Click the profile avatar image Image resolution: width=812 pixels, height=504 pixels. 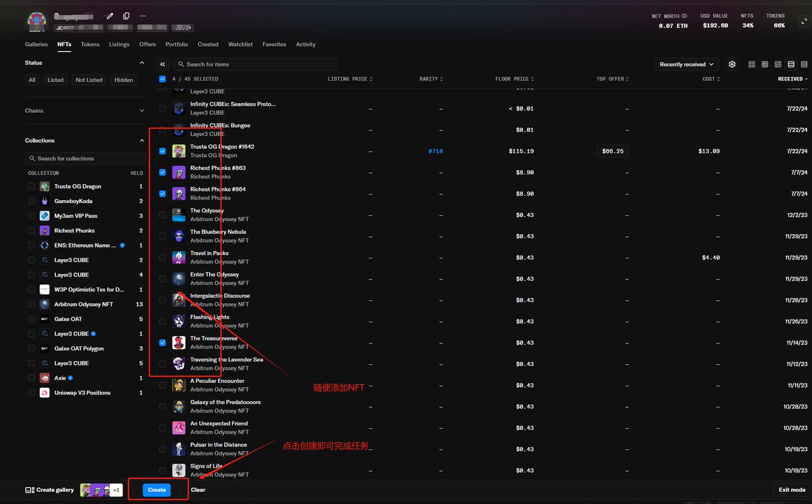[x=37, y=20]
